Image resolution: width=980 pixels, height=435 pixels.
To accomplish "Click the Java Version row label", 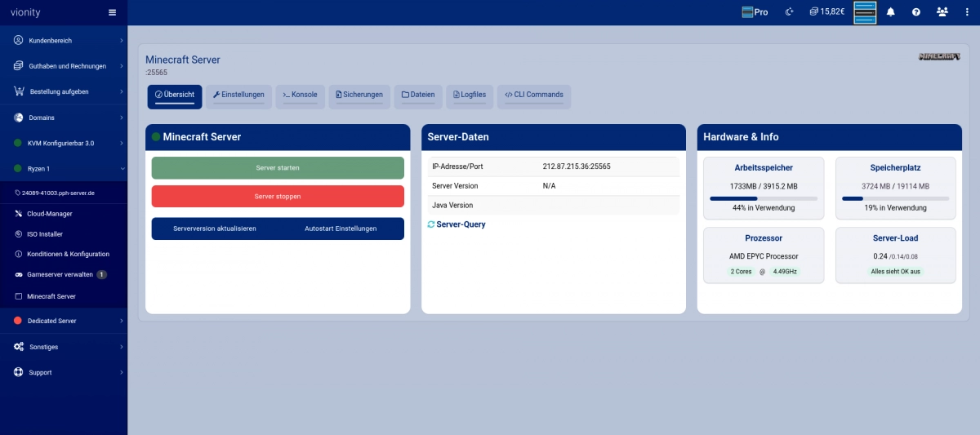I will (452, 206).
